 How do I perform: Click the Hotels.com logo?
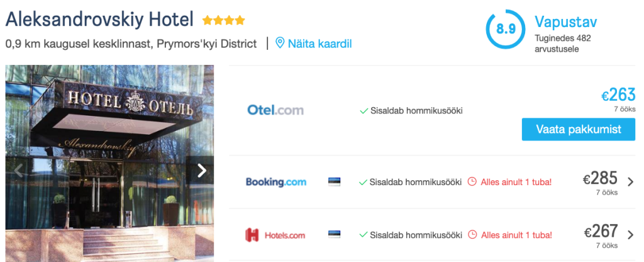(x=275, y=236)
